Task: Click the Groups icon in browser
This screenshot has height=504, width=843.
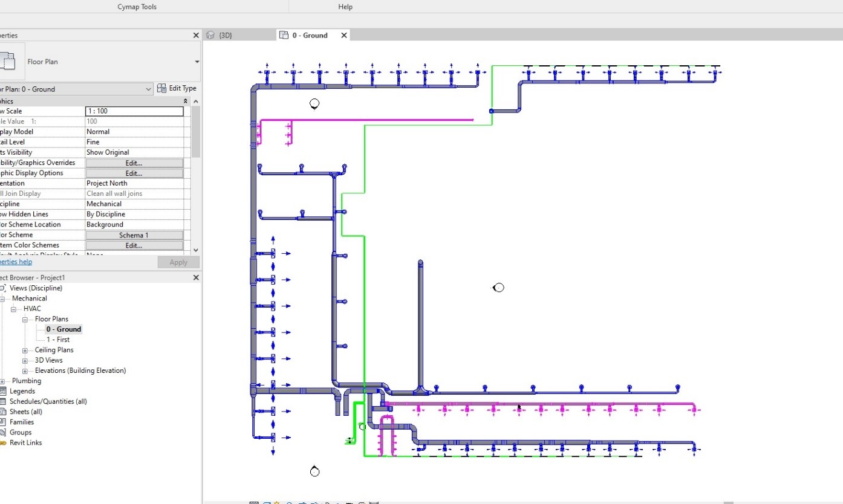Action: tap(3, 432)
